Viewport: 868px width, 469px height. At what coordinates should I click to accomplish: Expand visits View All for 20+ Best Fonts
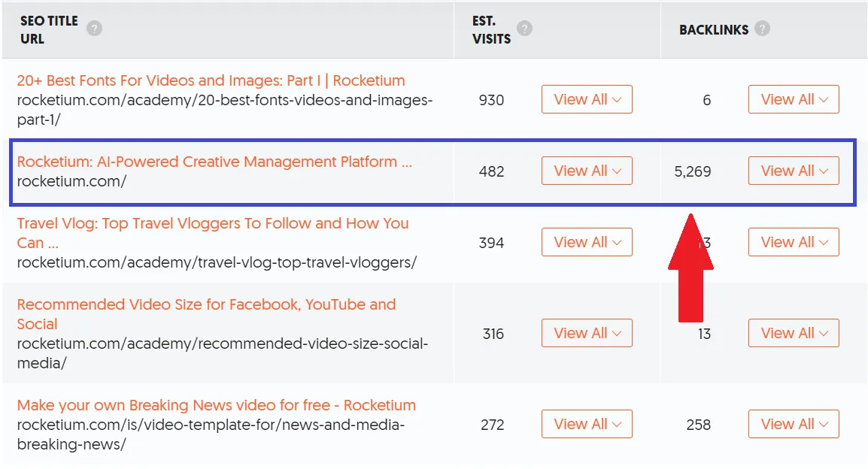pyautogui.click(x=587, y=99)
